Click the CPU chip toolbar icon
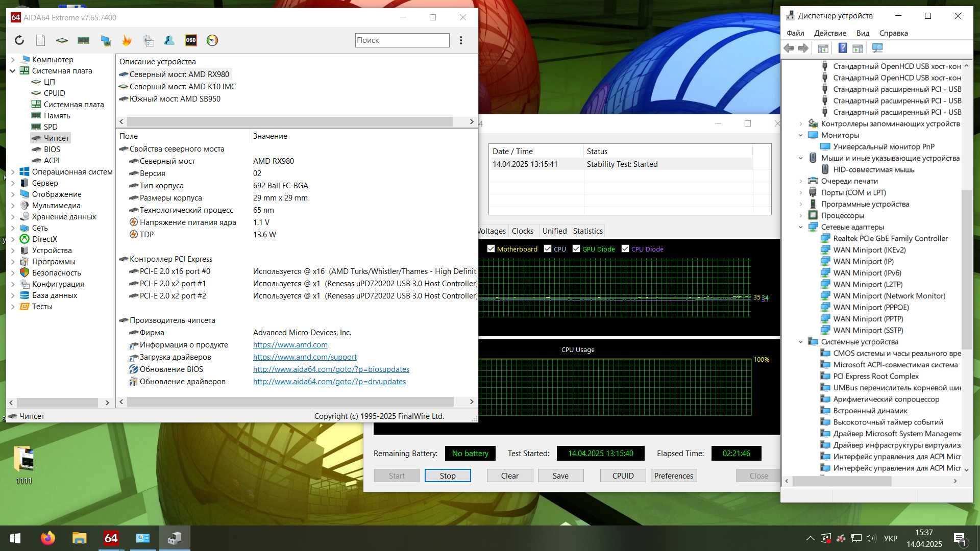The height and width of the screenshot is (551, 980). point(62,40)
